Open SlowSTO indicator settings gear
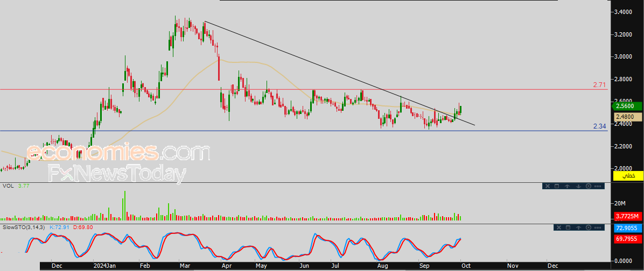This screenshot has width=644, height=271. pos(589,227)
